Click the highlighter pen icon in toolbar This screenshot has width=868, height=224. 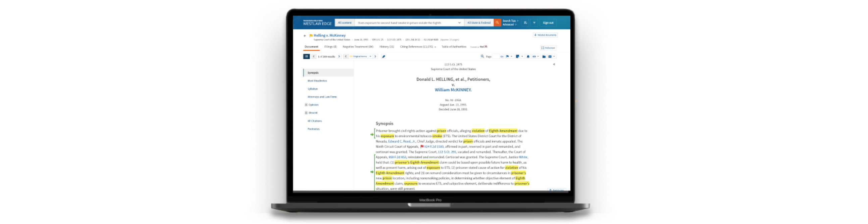point(384,57)
